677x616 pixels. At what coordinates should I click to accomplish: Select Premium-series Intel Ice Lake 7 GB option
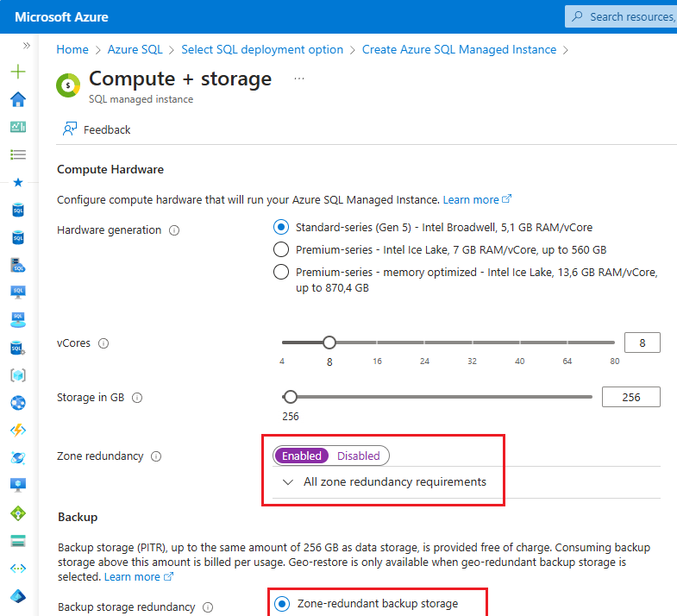pyautogui.click(x=280, y=250)
